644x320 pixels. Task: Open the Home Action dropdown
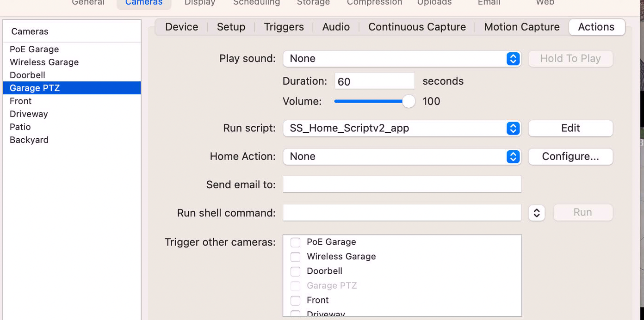(402, 157)
